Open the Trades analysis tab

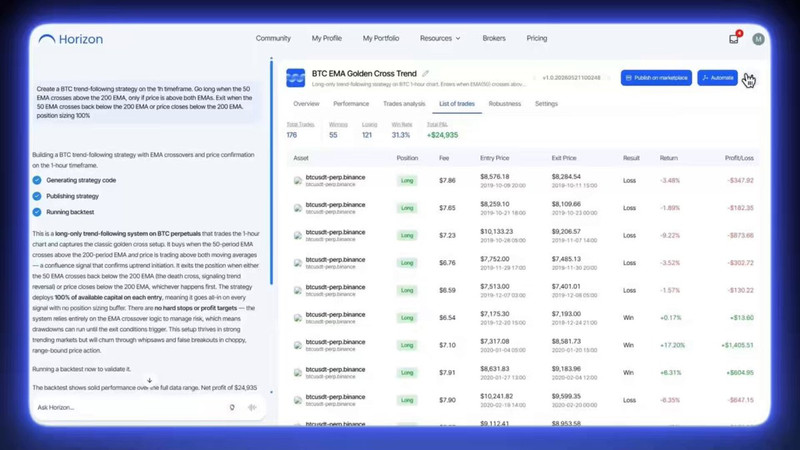pyautogui.click(x=404, y=104)
